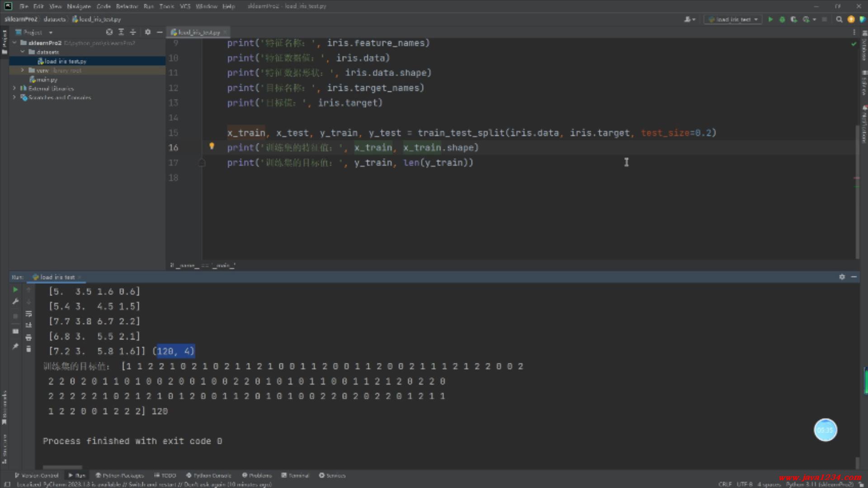The height and width of the screenshot is (488, 868).
Task: Toggle scroll to end in Run console
Action: [x=28, y=325]
